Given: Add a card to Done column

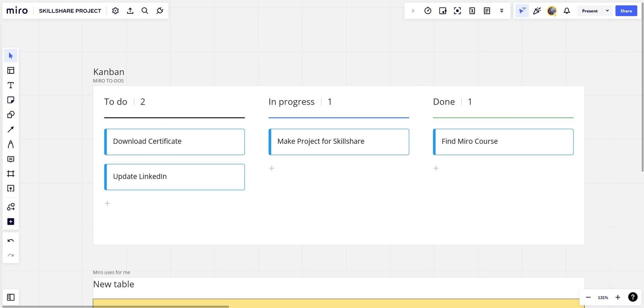Looking at the screenshot, I should (436, 168).
